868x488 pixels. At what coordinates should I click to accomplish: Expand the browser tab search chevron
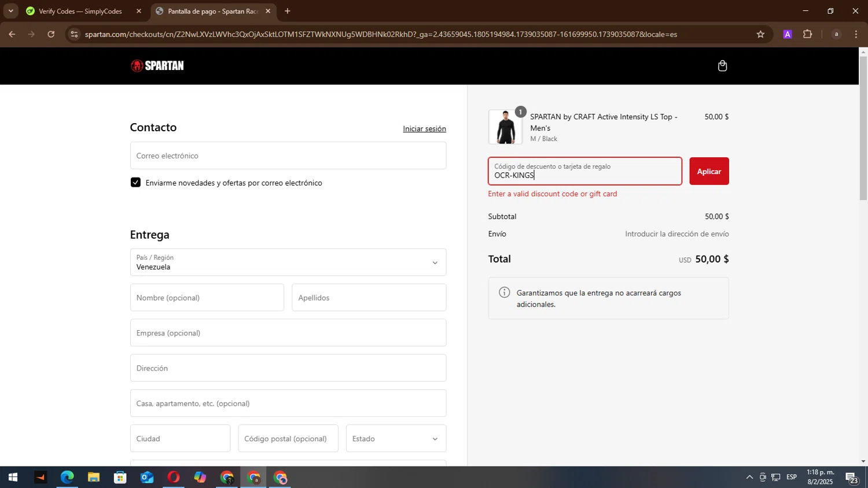point(10,11)
